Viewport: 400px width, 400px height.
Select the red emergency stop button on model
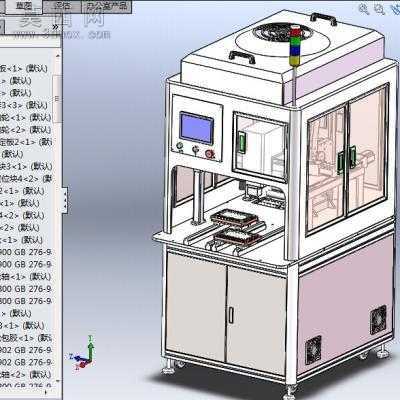210,154
